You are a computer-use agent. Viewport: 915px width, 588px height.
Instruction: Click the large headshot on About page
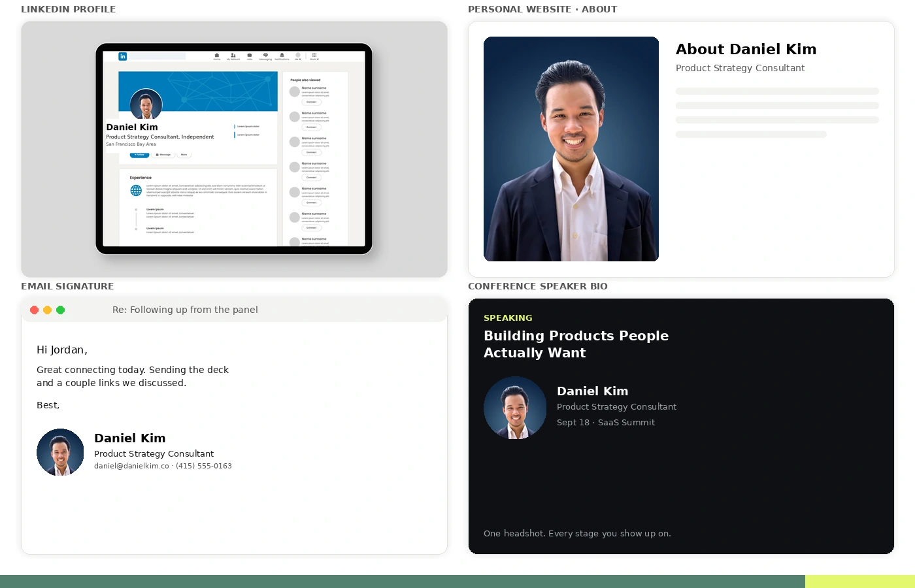point(571,149)
